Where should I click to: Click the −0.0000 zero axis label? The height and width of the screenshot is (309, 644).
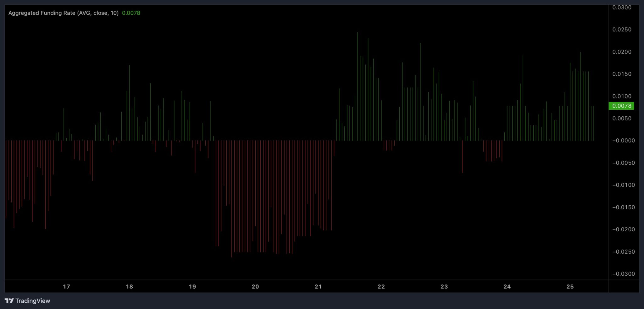623,141
